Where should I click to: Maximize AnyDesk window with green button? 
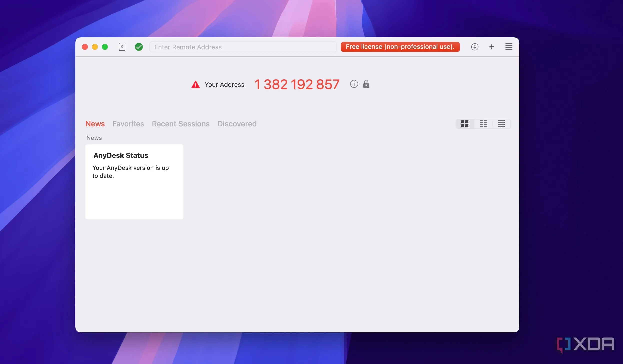coord(105,47)
